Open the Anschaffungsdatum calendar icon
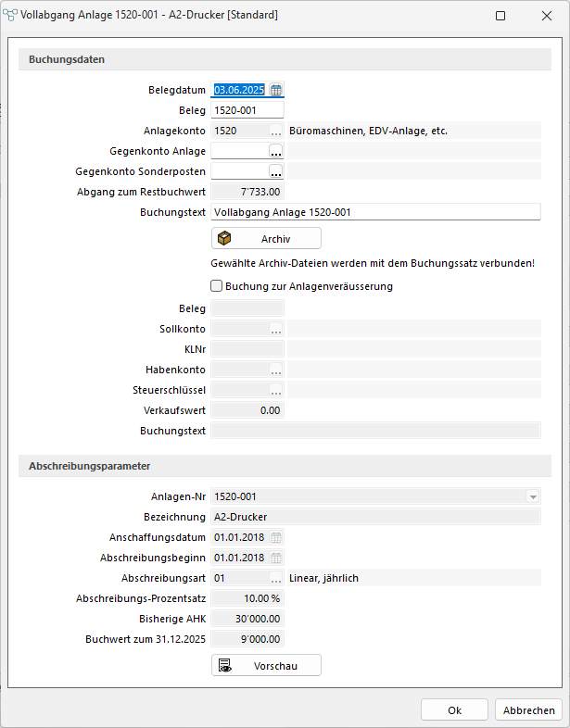Viewport: 570px width, 728px height. coord(276,537)
